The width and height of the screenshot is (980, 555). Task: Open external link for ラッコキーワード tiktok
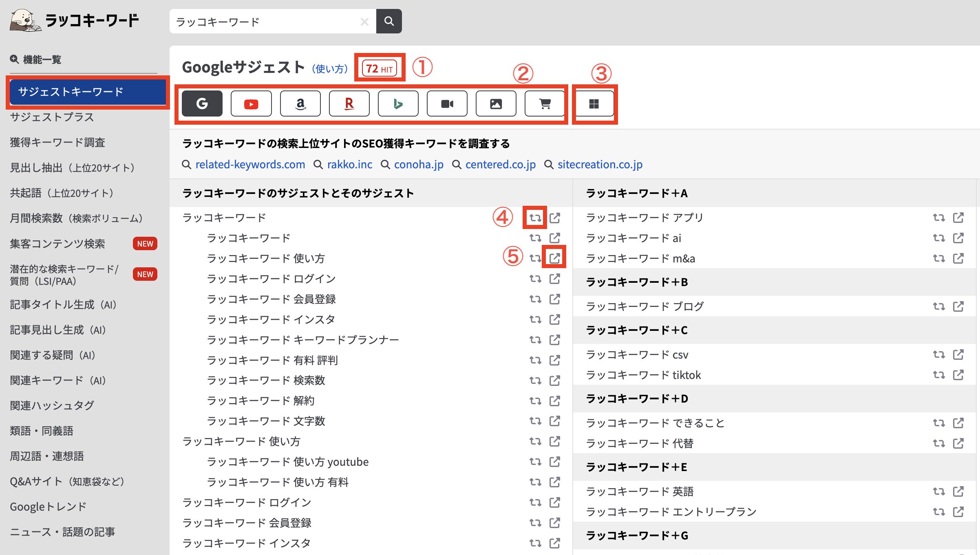tap(958, 375)
